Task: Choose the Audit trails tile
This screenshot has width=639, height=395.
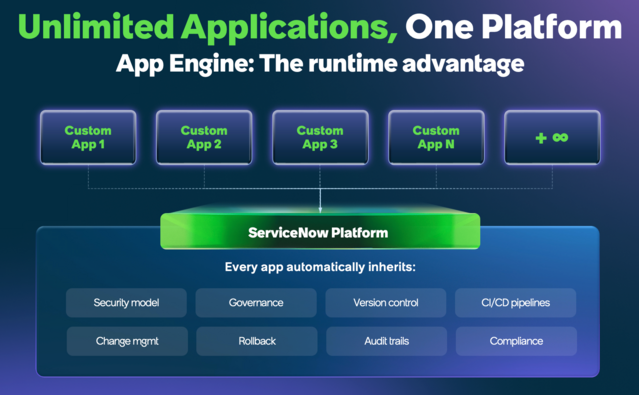Action: click(386, 341)
